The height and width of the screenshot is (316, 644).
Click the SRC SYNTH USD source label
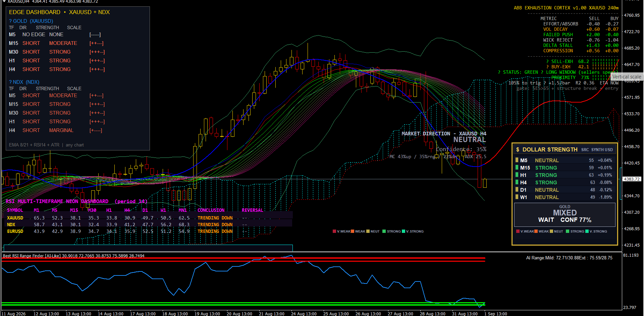click(x=597, y=150)
